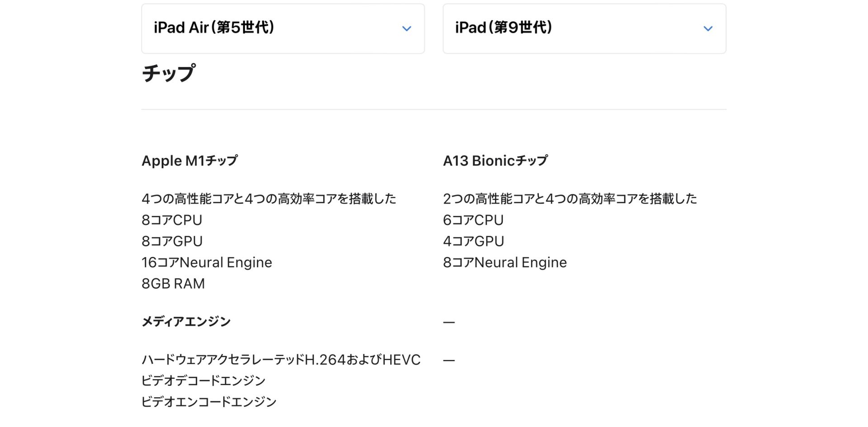This screenshot has width=868, height=427.
Task: Click the ビデオエンコードエンジン text
Action: [x=208, y=402]
